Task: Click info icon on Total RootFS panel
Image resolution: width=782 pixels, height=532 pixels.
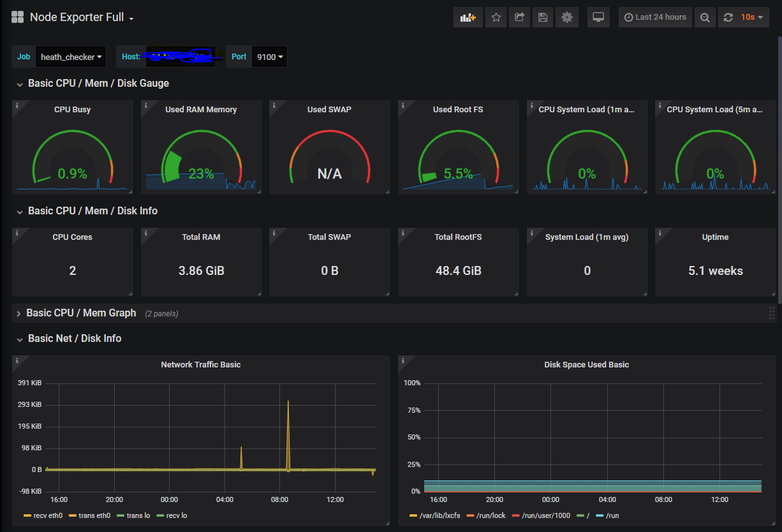Action: click(402, 233)
